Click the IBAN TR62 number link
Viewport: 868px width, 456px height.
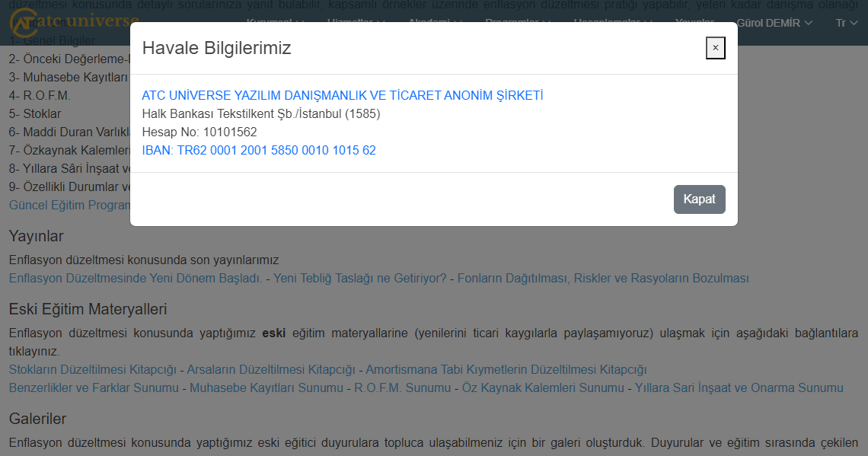click(x=259, y=150)
